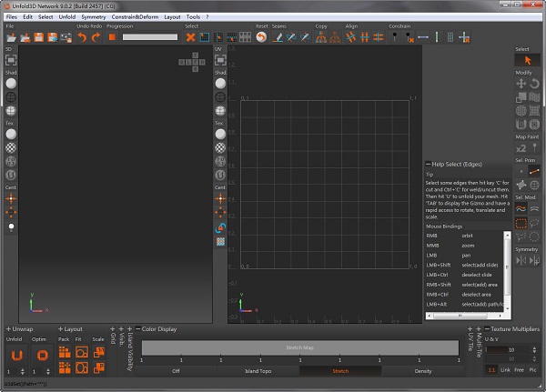Click the Reset icon in top toolbar

[261, 37]
